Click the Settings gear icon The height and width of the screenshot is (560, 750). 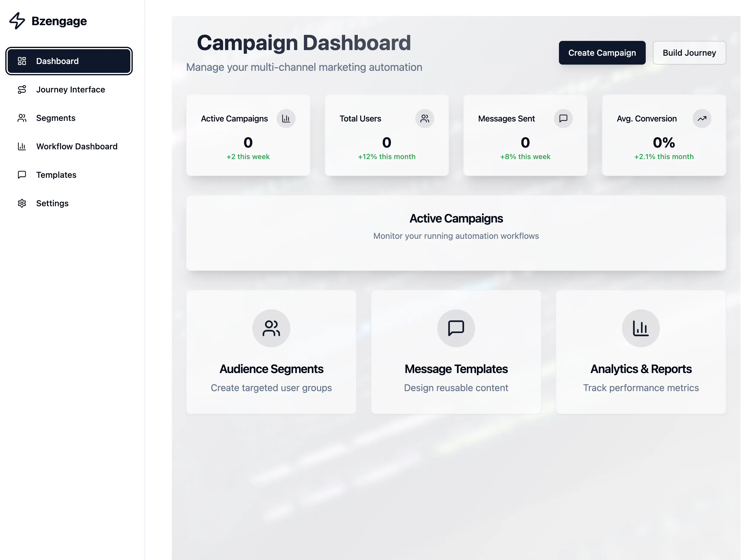[22, 203]
